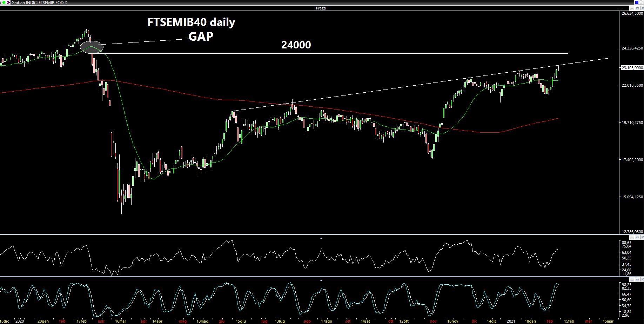Select the 24000 horizontal resistance line label

point(296,45)
